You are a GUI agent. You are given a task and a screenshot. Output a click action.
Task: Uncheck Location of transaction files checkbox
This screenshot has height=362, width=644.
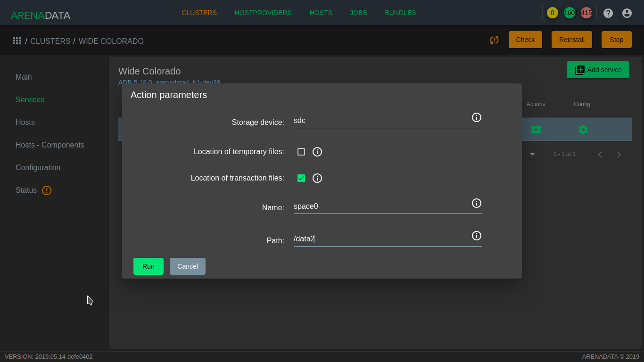tap(301, 178)
